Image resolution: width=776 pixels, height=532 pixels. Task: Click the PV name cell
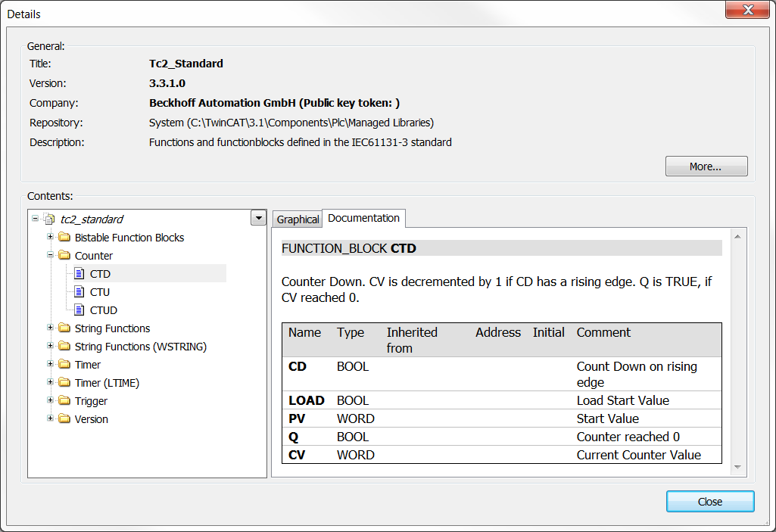[297, 418]
